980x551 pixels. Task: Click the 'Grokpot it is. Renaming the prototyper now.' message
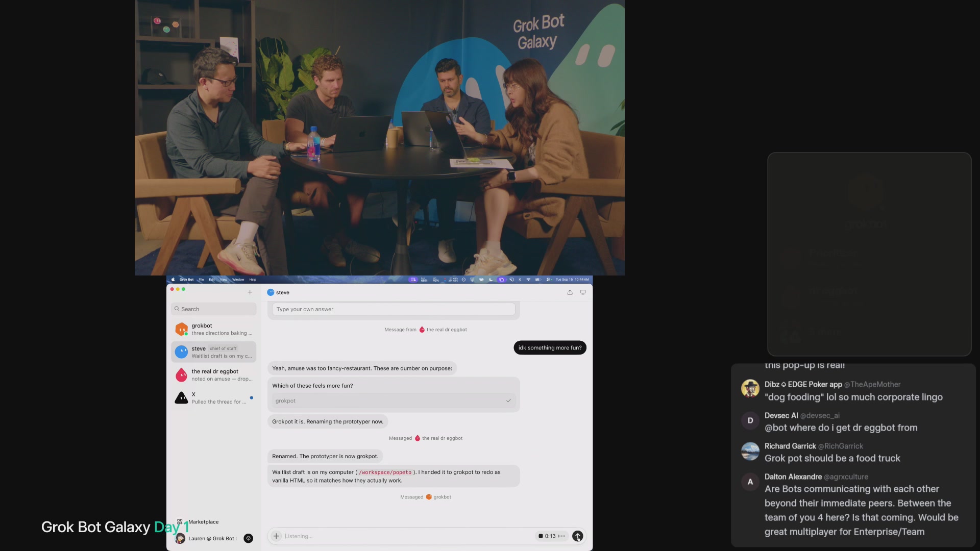pos(328,421)
